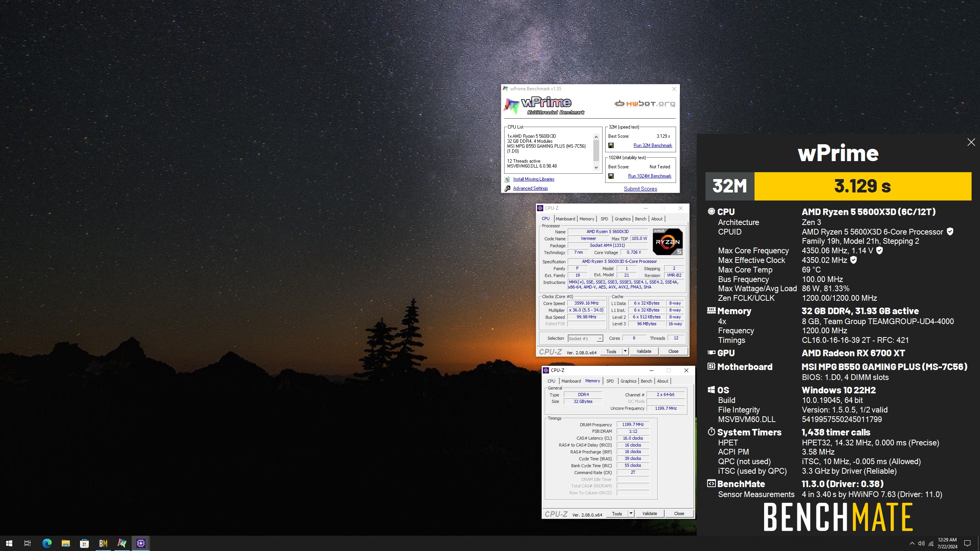Image resolution: width=980 pixels, height=551 pixels.
Task: Open the volume control in system tray
Action: tap(921, 543)
